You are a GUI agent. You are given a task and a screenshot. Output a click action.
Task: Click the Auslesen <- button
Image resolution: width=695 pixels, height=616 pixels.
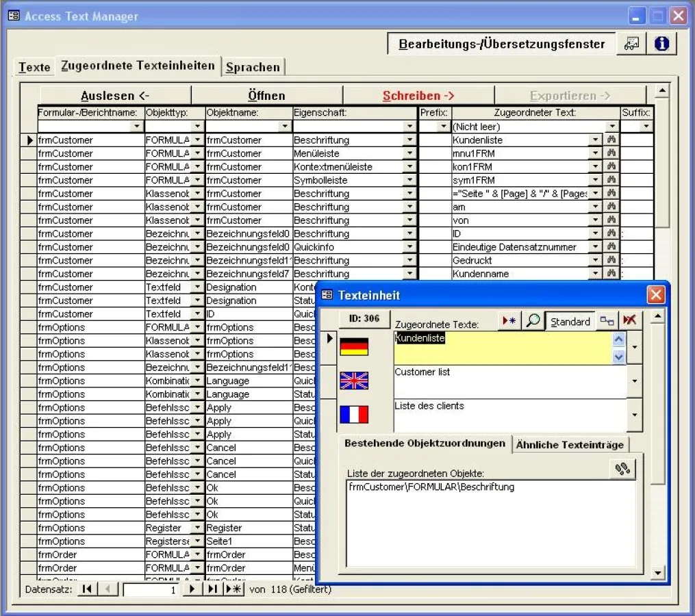click(115, 96)
